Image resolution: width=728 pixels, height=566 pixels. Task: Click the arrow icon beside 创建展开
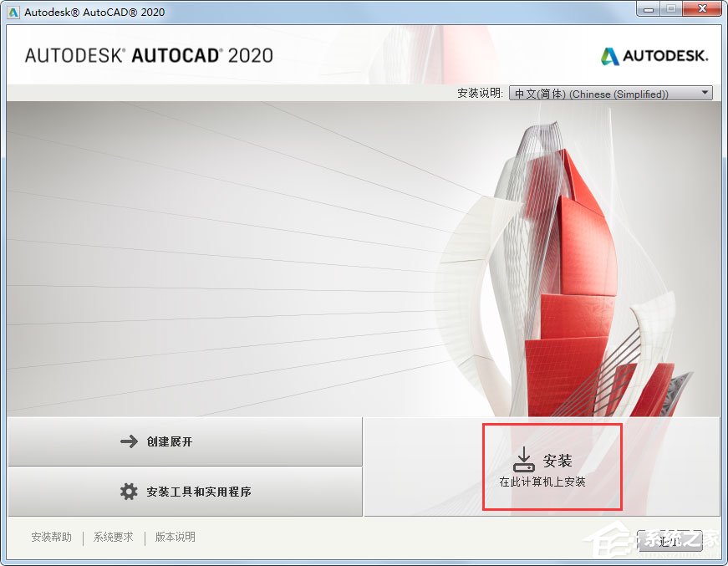(130, 441)
